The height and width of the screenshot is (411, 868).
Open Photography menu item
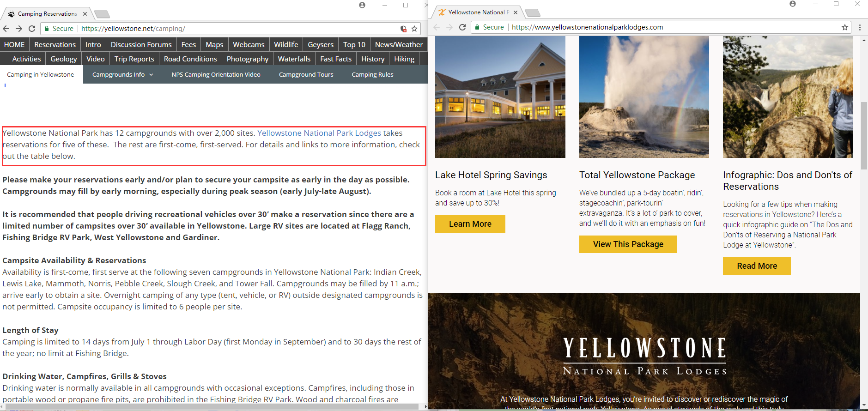pyautogui.click(x=248, y=59)
